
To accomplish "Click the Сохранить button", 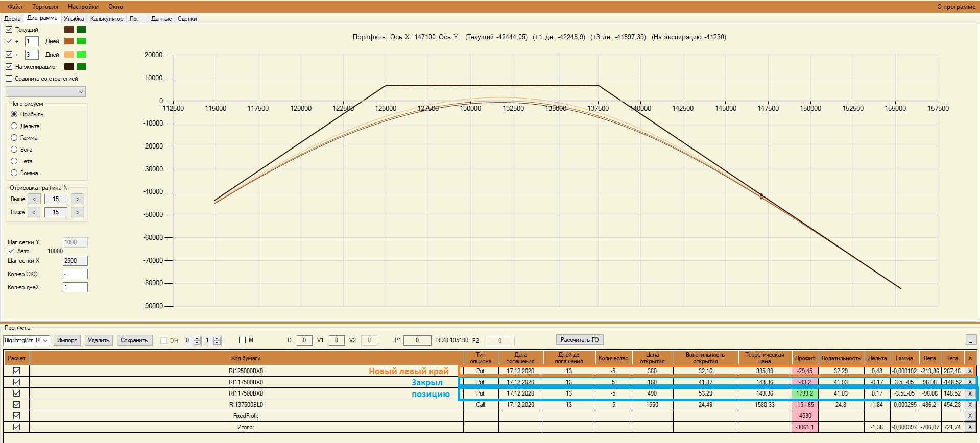I will [134, 340].
